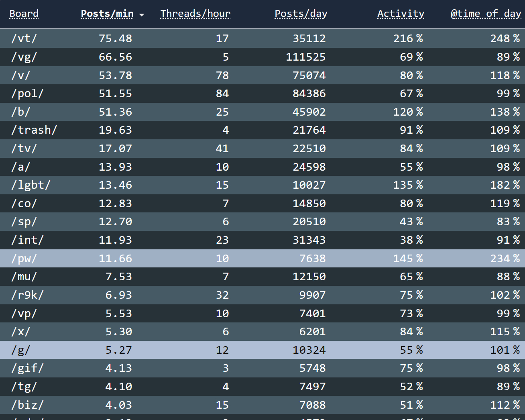525x420 pixels.
Task: Select the /pol/ board row
Action: pyautogui.click(x=262, y=94)
